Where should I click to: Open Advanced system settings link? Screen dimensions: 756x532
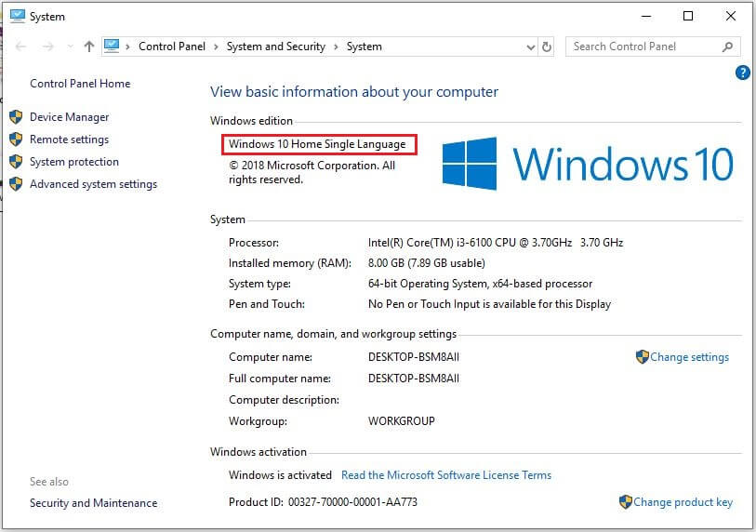(94, 184)
